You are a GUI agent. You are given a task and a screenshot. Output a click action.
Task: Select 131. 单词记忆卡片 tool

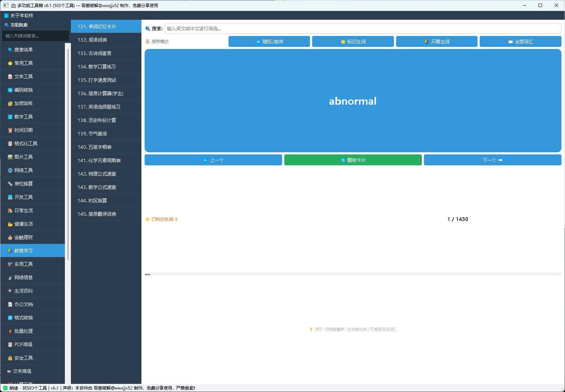point(106,26)
